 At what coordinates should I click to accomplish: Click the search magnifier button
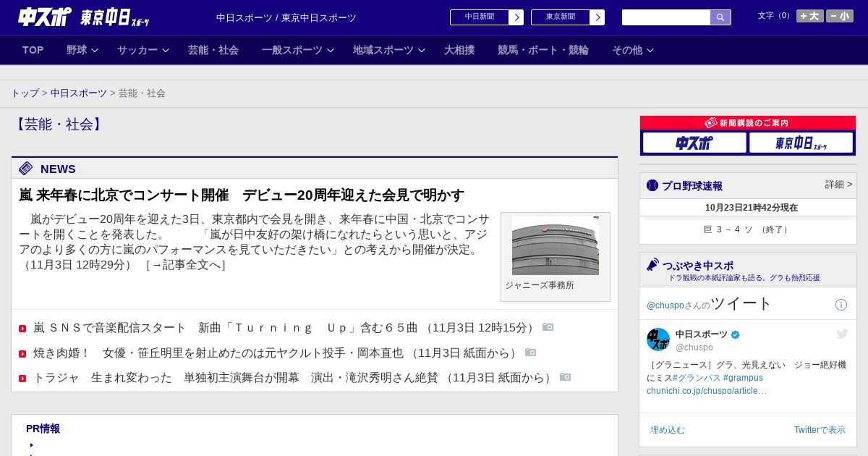720,17
